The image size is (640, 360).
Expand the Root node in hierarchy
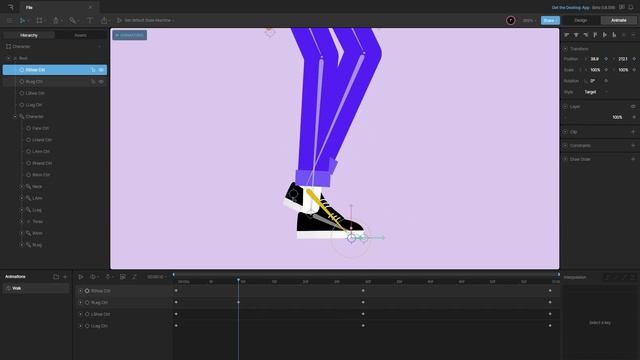click(9, 58)
